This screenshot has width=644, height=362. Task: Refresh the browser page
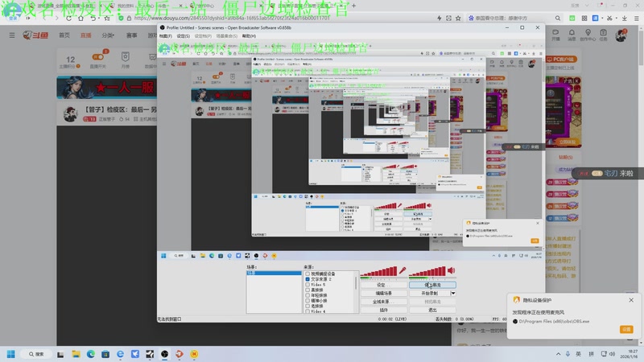click(x=68, y=18)
